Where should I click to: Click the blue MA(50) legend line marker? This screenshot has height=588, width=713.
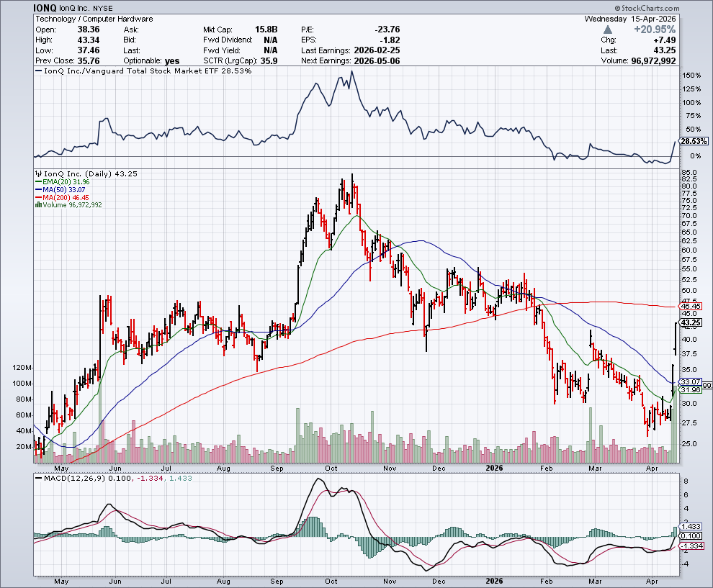[x=39, y=190]
